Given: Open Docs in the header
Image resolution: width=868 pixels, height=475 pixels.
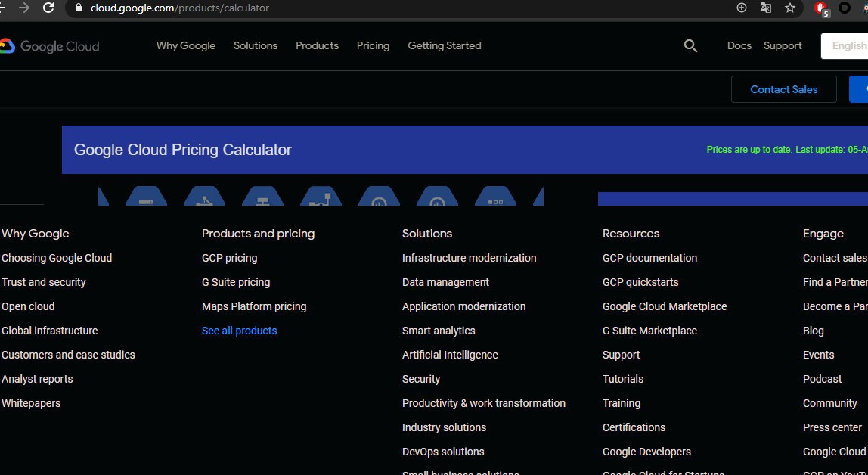Looking at the screenshot, I should (739, 46).
